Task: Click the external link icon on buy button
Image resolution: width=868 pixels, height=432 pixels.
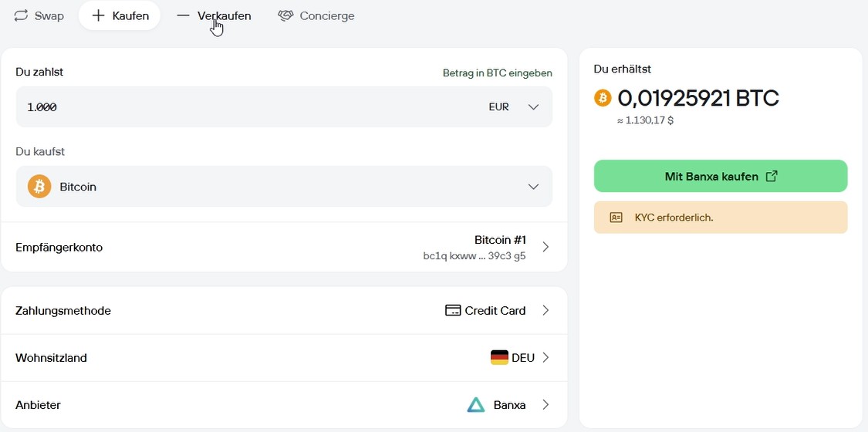Action: [772, 177]
